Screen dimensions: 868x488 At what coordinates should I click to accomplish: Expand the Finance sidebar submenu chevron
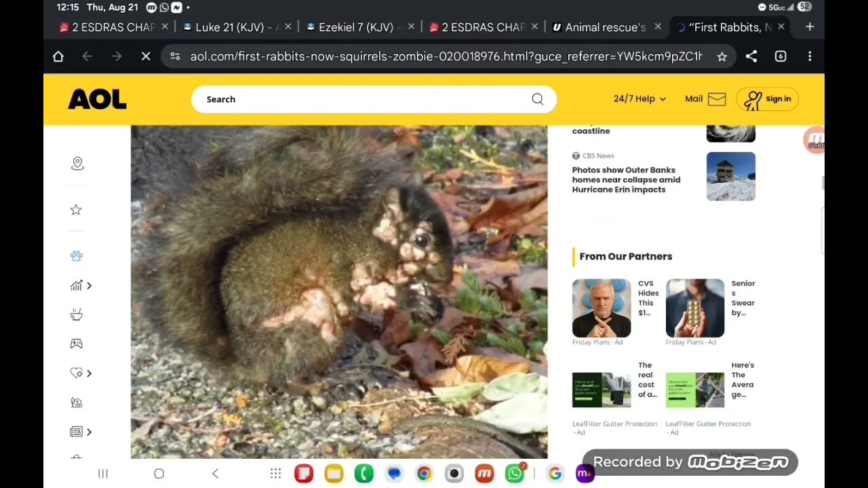89,285
